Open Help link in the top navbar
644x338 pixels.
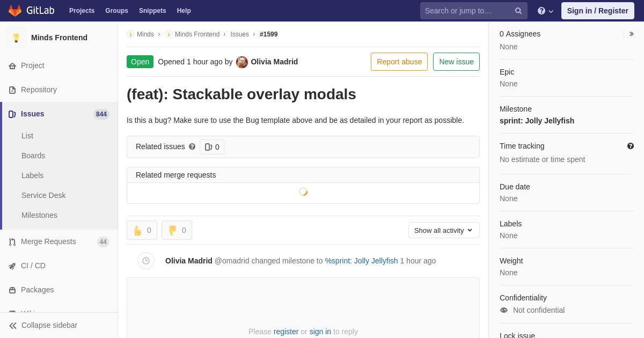tap(184, 11)
